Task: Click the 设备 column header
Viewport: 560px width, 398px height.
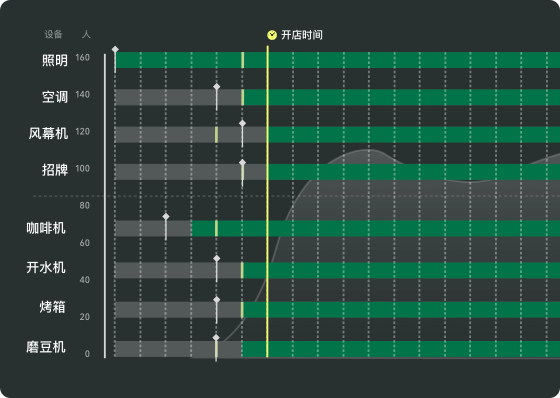Action: pos(53,34)
